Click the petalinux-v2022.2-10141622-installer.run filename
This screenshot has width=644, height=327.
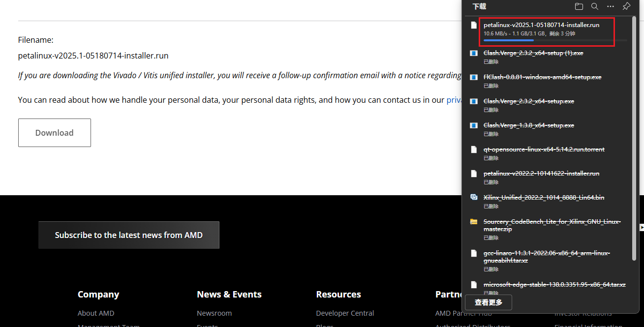point(541,174)
